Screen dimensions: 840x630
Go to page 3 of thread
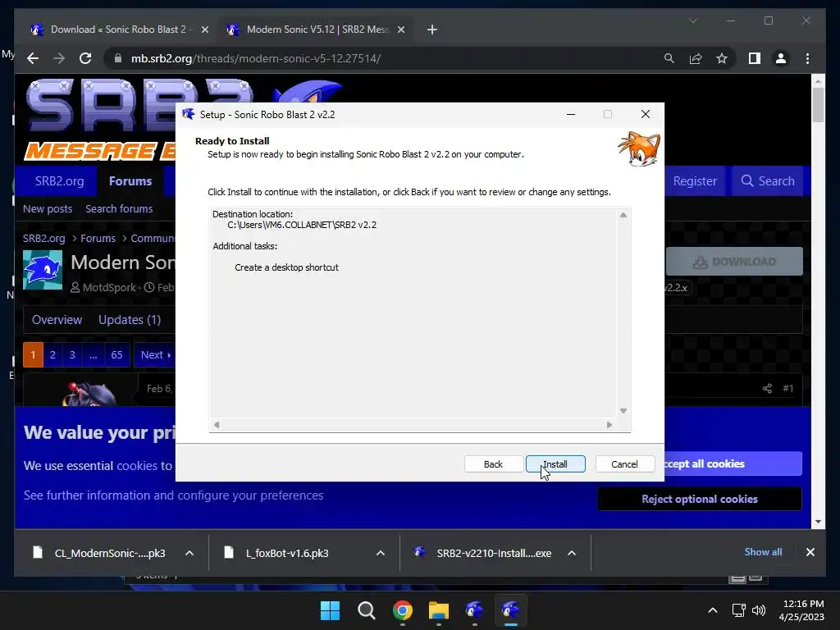(72, 354)
